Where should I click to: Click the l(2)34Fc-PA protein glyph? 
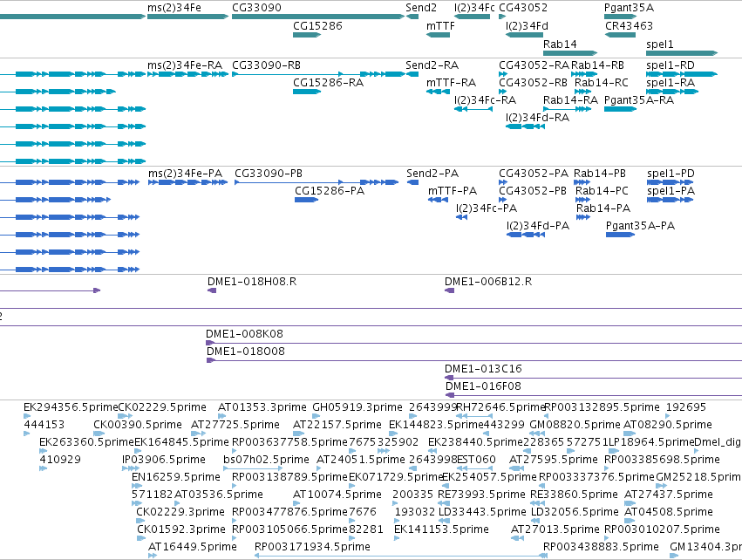[461, 217]
